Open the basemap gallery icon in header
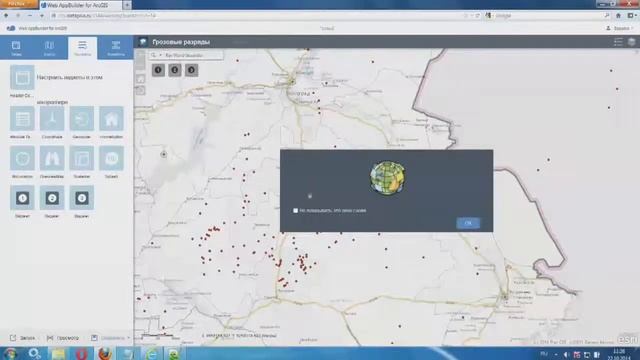Viewport: 640px width, 360px height. click(x=631, y=42)
